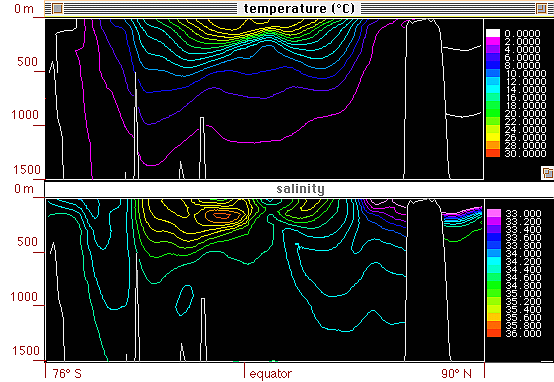This screenshot has width=554, height=382.
Task: Choose the swatch beside 34.600 salinity
Action: point(494,277)
